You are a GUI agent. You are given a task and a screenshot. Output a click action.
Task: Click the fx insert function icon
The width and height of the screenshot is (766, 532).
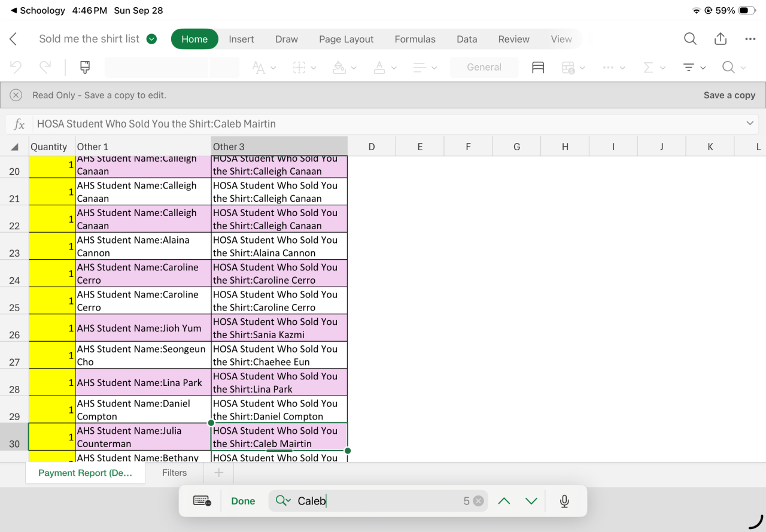(19, 124)
